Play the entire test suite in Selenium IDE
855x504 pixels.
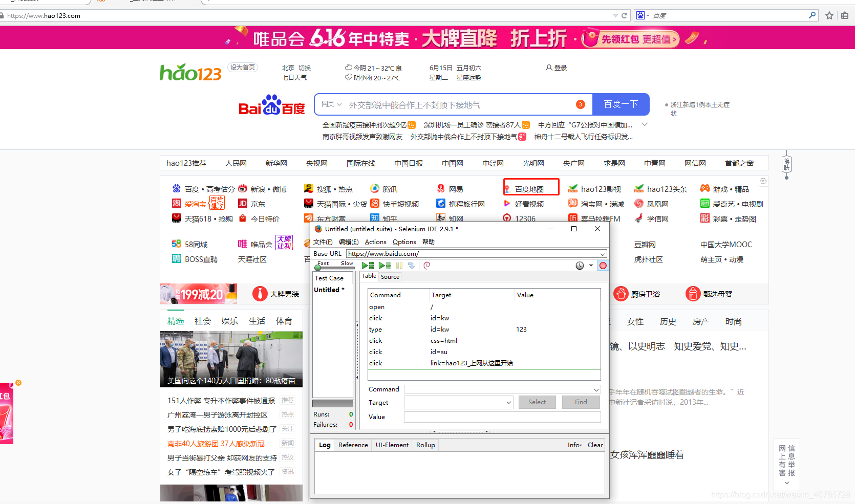tap(368, 266)
